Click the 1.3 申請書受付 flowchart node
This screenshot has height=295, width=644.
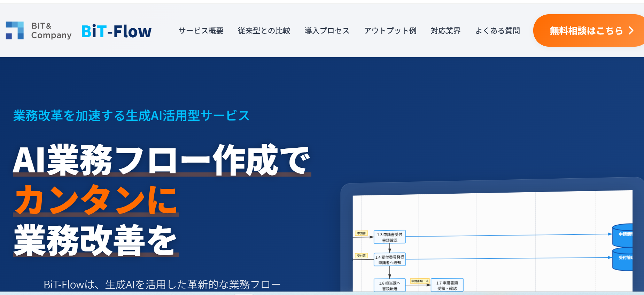[x=389, y=237]
